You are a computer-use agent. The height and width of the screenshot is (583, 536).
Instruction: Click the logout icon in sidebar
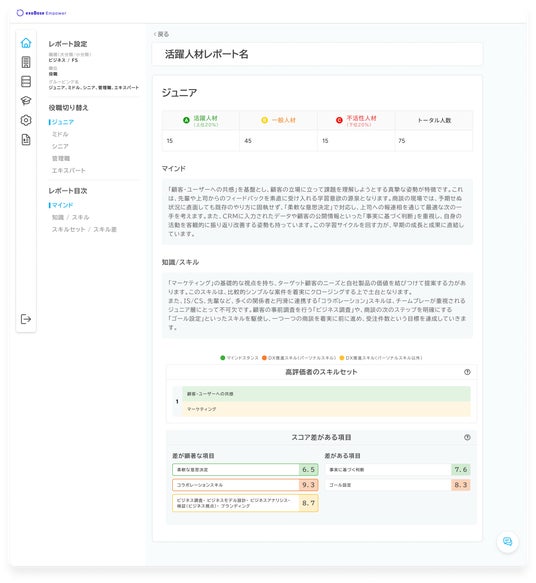(26, 319)
